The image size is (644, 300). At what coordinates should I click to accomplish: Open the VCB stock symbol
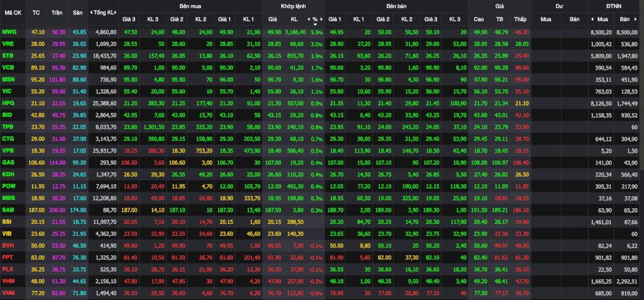pos(8,67)
